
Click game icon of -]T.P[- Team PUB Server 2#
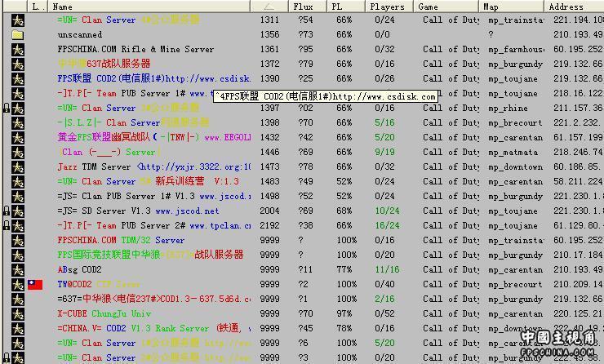click(18, 226)
